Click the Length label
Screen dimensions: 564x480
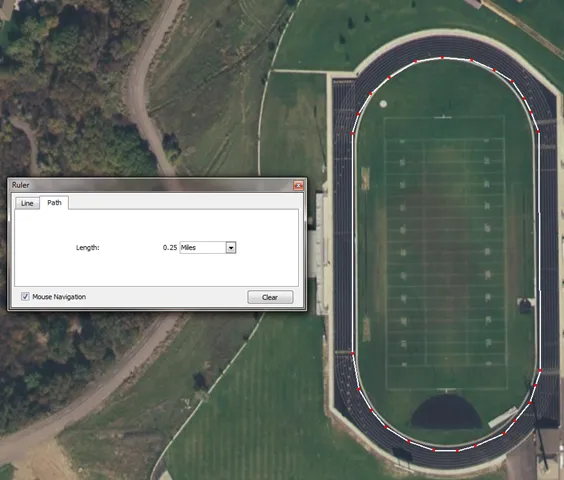click(88, 248)
